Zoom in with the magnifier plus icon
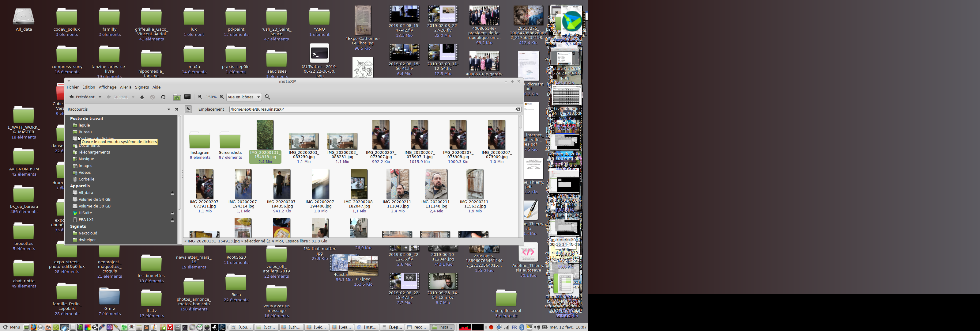980x331 pixels. tap(222, 97)
